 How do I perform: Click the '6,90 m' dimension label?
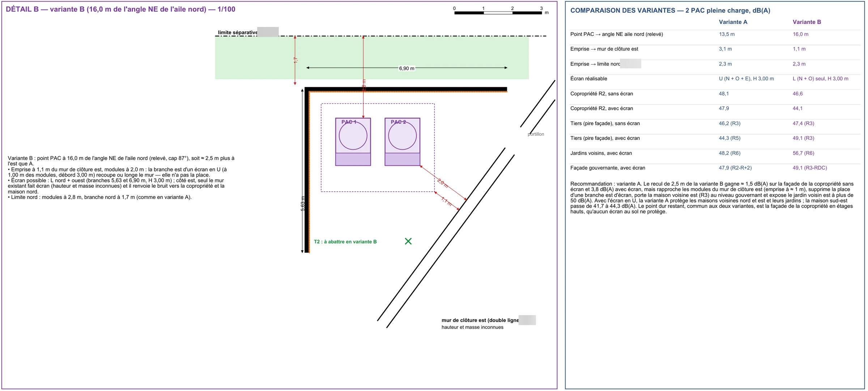[x=407, y=68]
